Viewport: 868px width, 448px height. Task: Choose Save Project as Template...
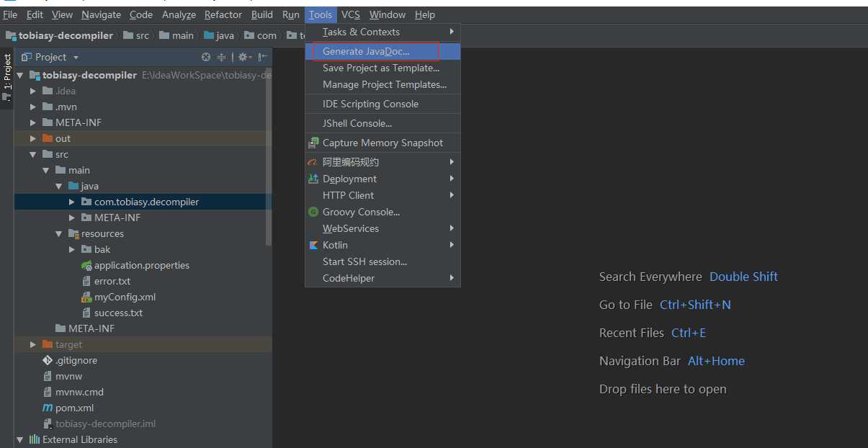382,68
